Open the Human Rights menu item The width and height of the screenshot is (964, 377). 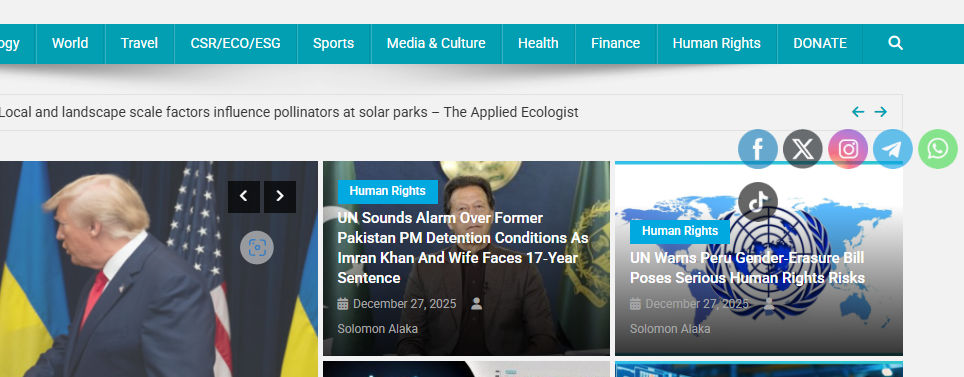tap(717, 44)
